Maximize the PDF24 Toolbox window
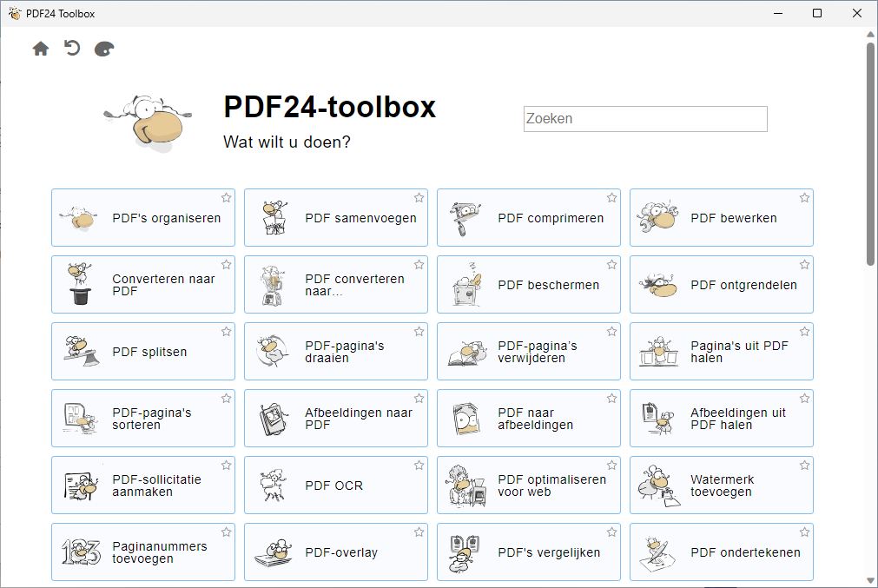 tap(817, 13)
